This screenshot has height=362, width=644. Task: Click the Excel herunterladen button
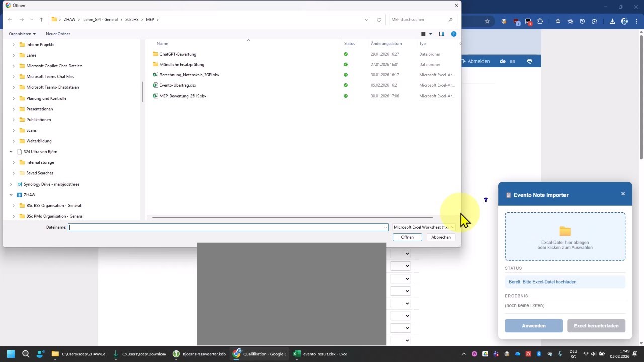coord(596,326)
